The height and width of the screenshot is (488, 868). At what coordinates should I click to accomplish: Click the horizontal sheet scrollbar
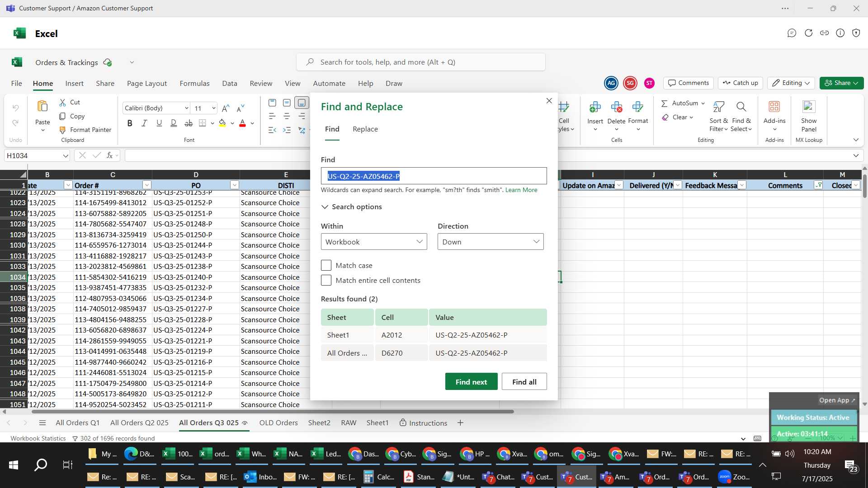(x=273, y=412)
